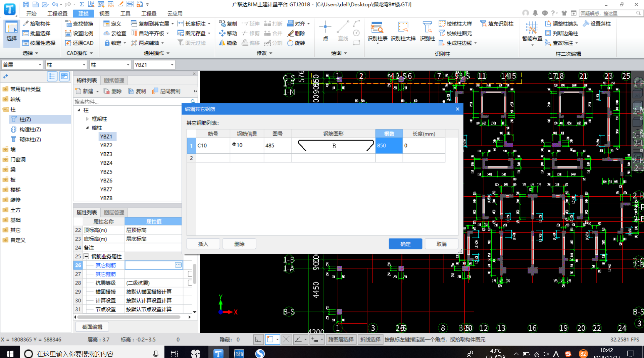Image resolution: width=644 pixels, height=358 pixels.
Task: Switch to 图层管理 tab
Action: pos(114,212)
